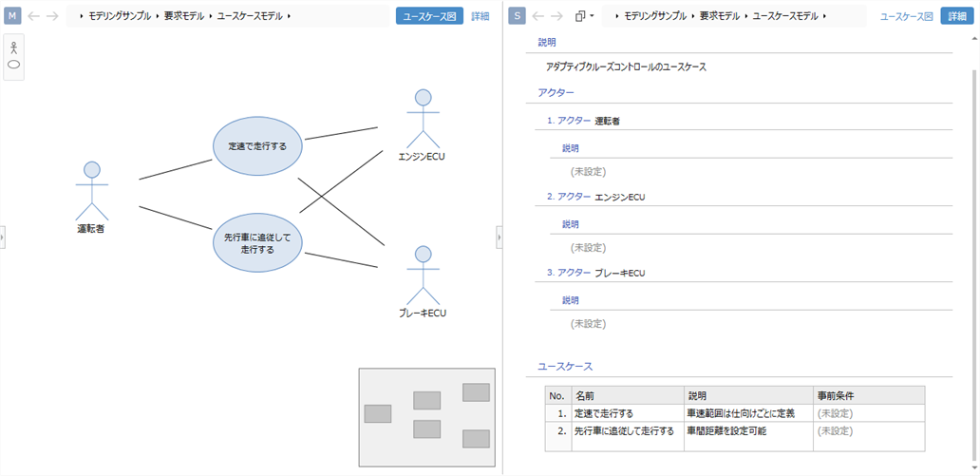Click 要求モデル in the left breadcrumb
The width and height of the screenshot is (980, 476).
click(182, 16)
